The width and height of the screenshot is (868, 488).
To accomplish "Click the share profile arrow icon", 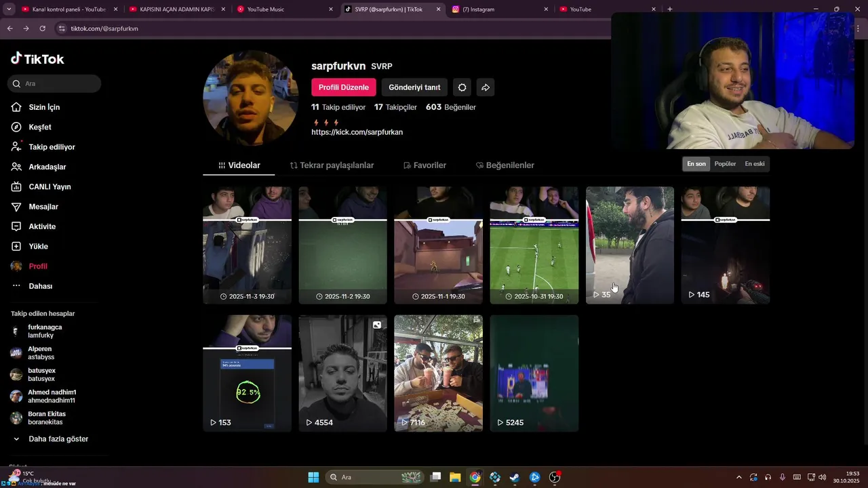I will point(486,87).
